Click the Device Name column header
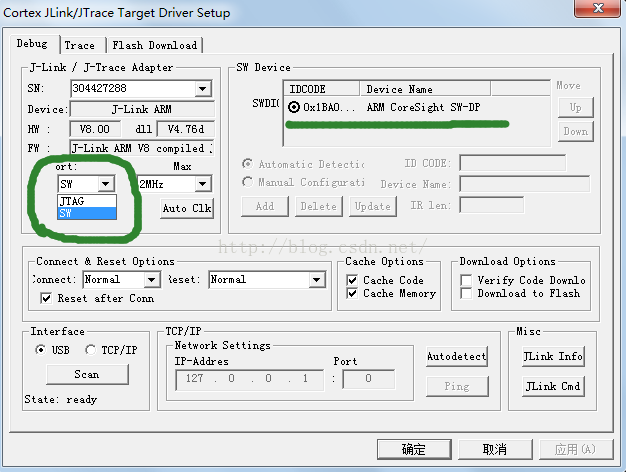 pyautogui.click(x=425, y=89)
